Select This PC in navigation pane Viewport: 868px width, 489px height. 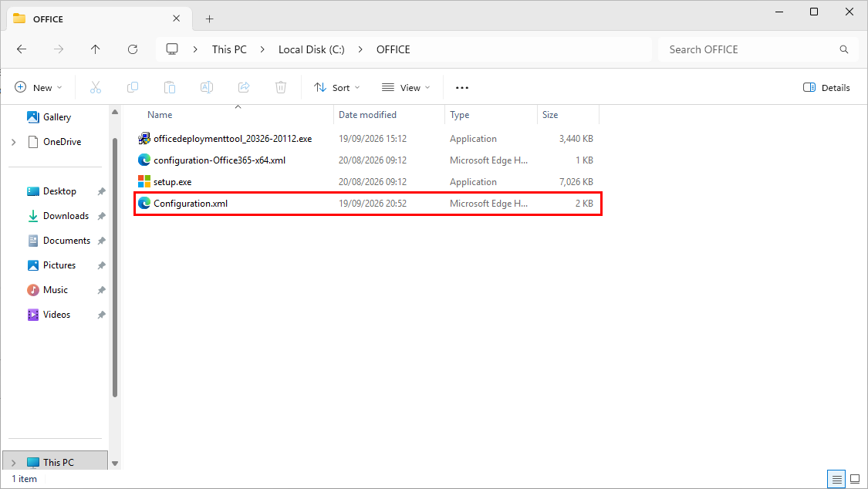56,460
